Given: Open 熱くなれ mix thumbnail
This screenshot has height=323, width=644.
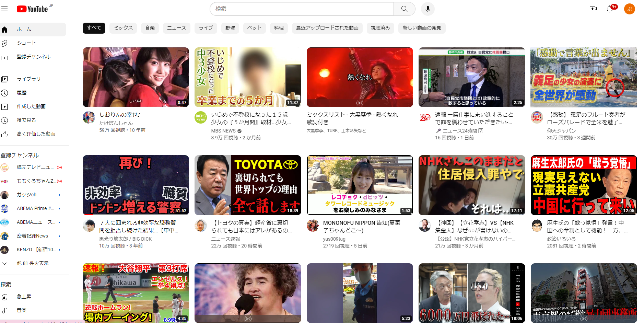Looking at the screenshot, I should (360, 77).
